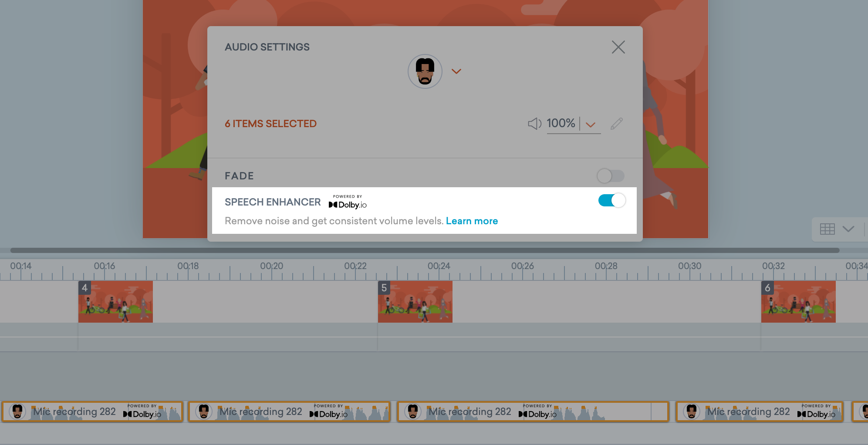Viewport: 868px width, 445px height.
Task: Expand the grid view chevron at bottom right
Action: [848, 229]
